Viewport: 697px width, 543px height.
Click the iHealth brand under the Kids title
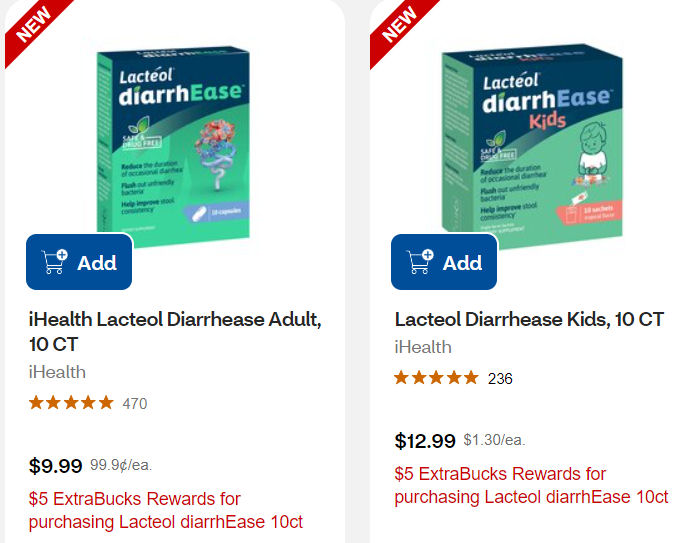point(423,347)
